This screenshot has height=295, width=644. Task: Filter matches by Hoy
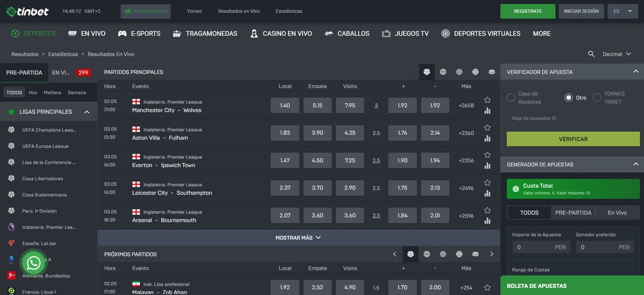[33, 92]
